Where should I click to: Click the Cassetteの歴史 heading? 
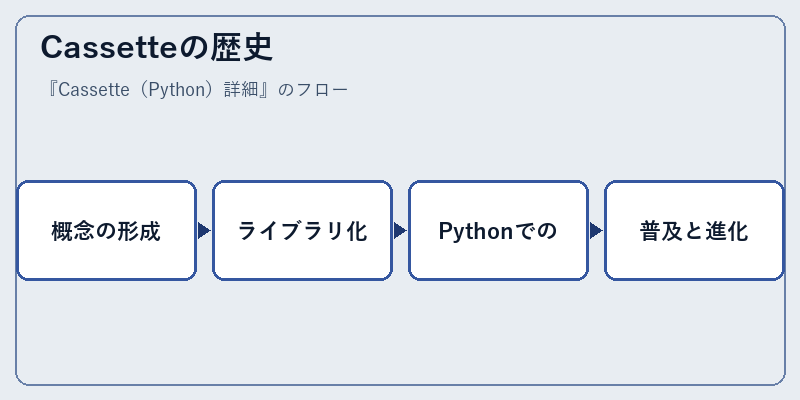pyautogui.click(x=157, y=48)
